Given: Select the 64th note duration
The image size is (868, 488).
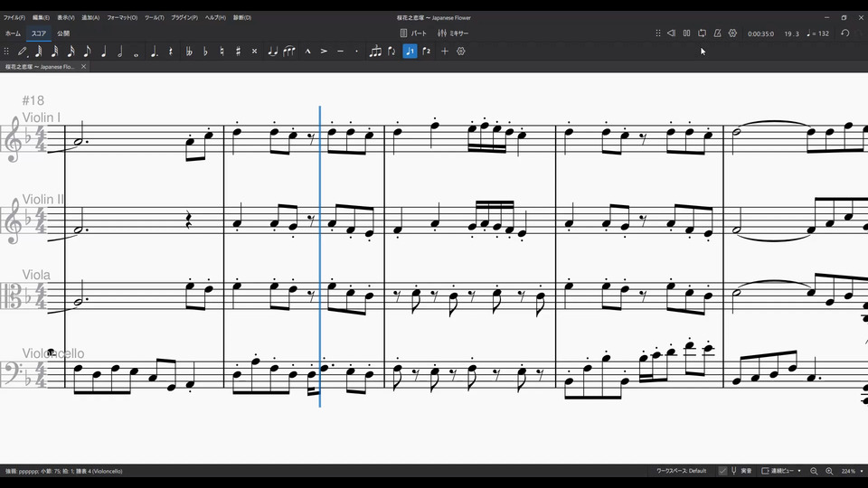Looking at the screenshot, I should click(39, 52).
